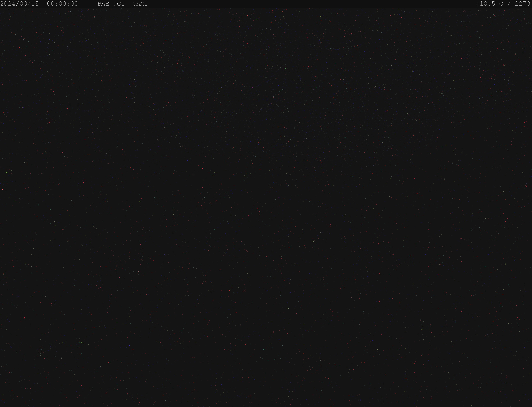The image size is (532, 407).
Task: Click the hours digits of the time stamp
Action: point(51,4)
